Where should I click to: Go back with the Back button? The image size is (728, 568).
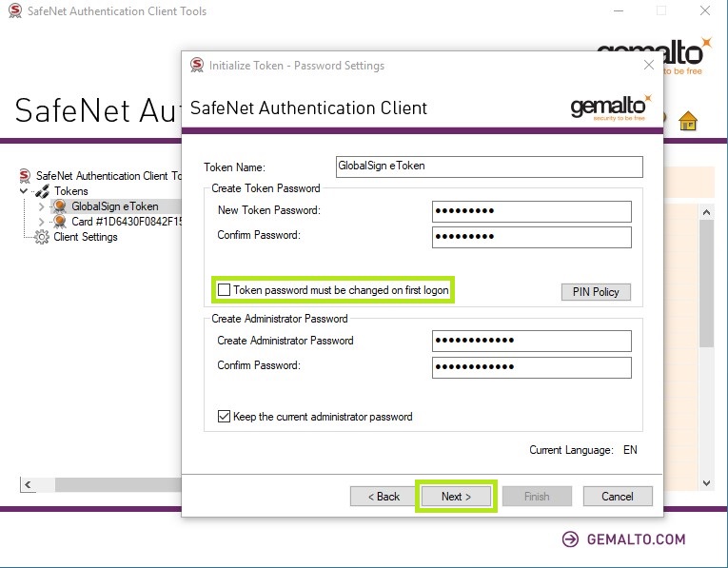pos(384,496)
